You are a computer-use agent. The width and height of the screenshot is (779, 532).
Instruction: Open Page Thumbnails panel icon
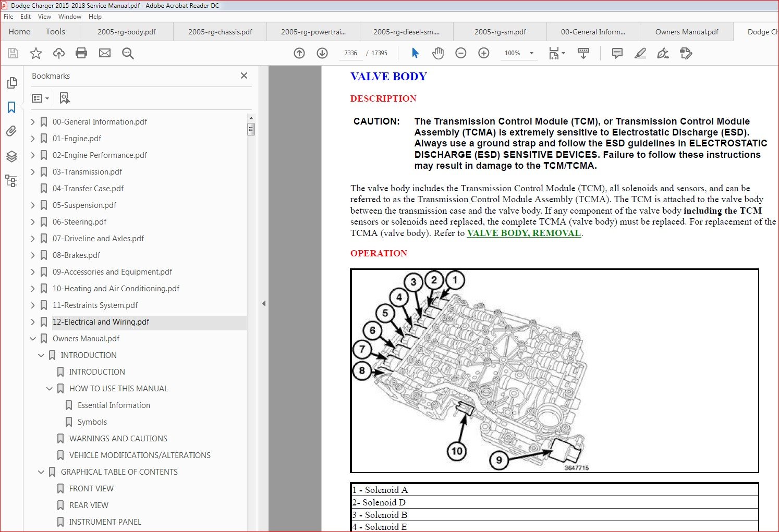[x=11, y=83]
